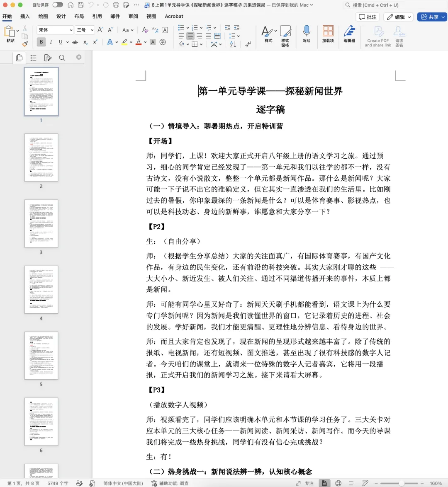Decrease font size with the small A

110,30
